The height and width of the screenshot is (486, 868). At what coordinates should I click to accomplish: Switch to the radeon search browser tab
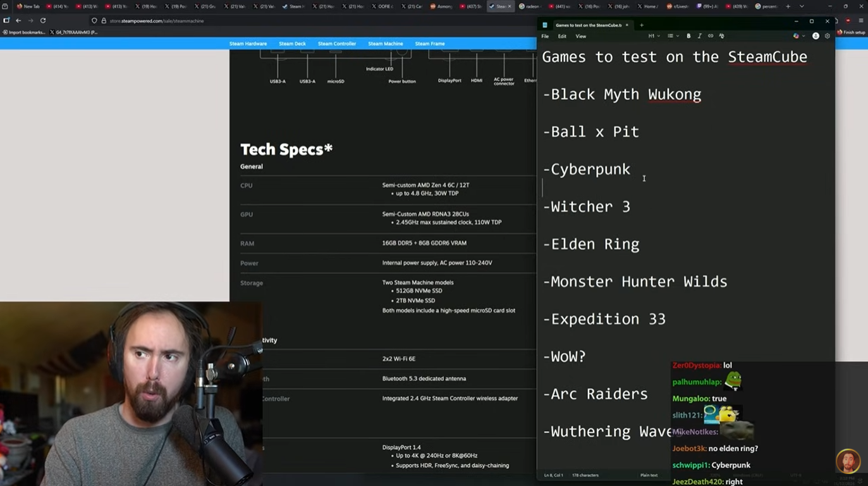tap(529, 6)
